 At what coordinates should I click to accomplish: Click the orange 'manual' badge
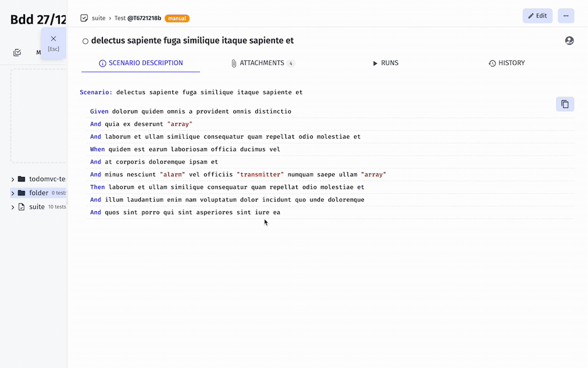(177, 18)
